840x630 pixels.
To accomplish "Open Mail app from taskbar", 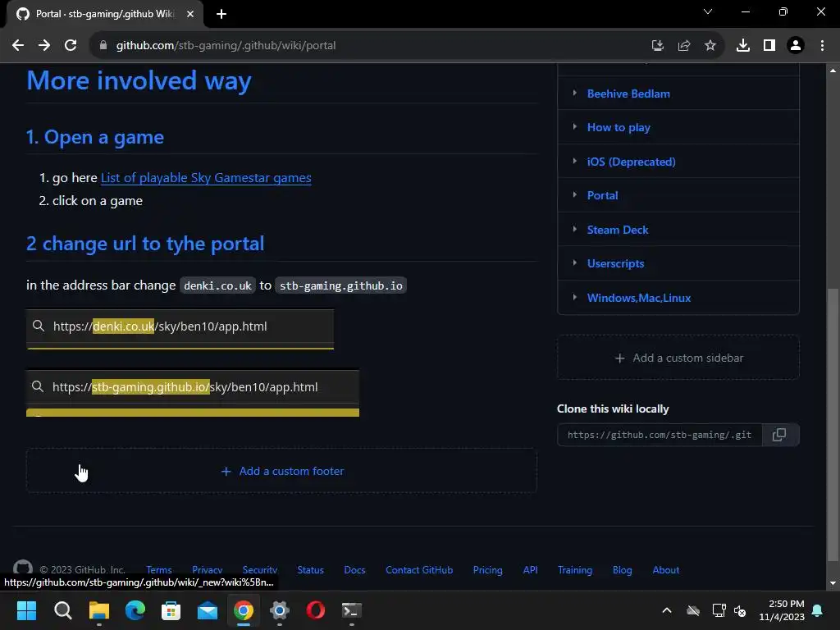I will [208, 610].
